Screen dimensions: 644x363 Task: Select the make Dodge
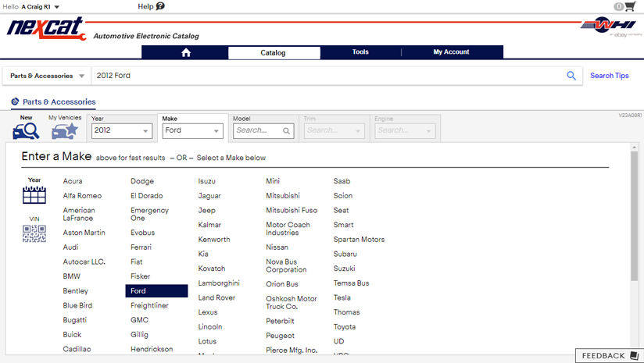pyautogui.click(x=142, y=181)
